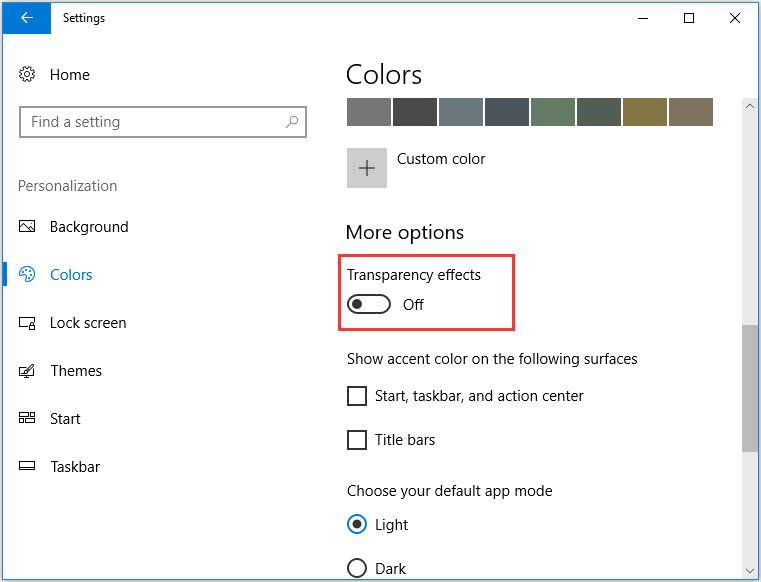Open the Colors settings page

(x=71, y=275)
